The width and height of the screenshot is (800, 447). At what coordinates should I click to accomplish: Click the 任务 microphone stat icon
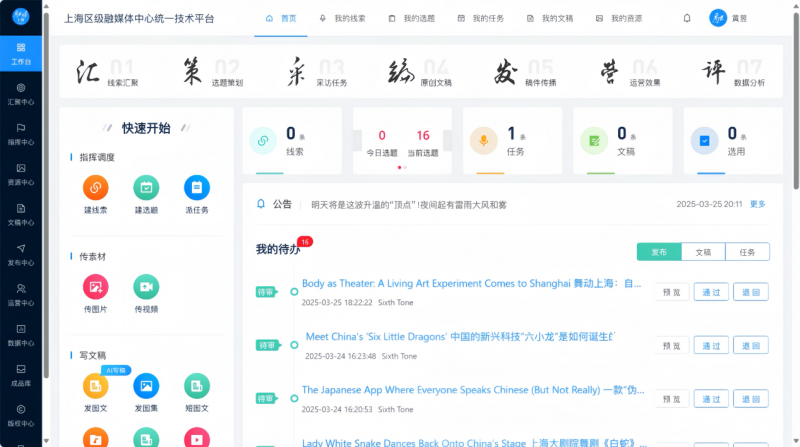point(484,140)
